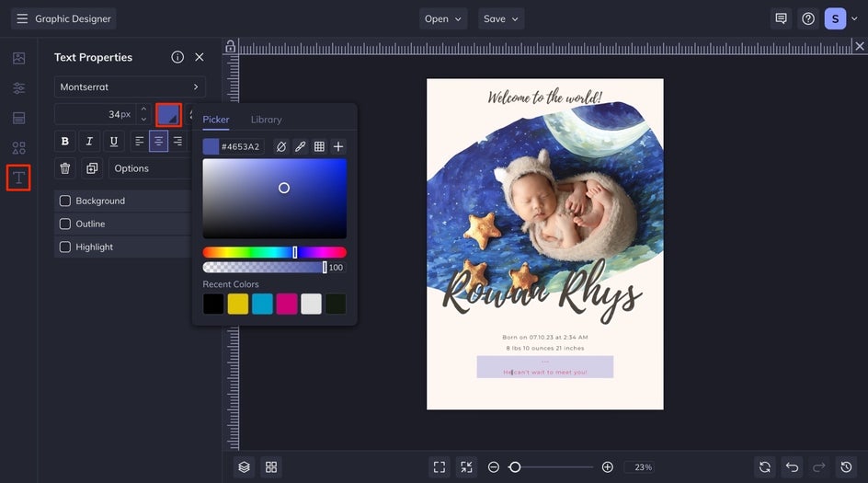This screenshot has width=868, height=483.
Task: Open the grid view icon
Action: 271,467
